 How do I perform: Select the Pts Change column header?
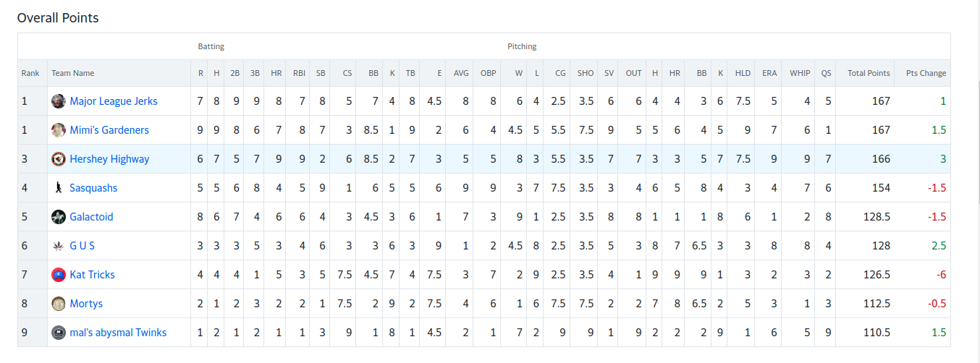coord(926,73)
